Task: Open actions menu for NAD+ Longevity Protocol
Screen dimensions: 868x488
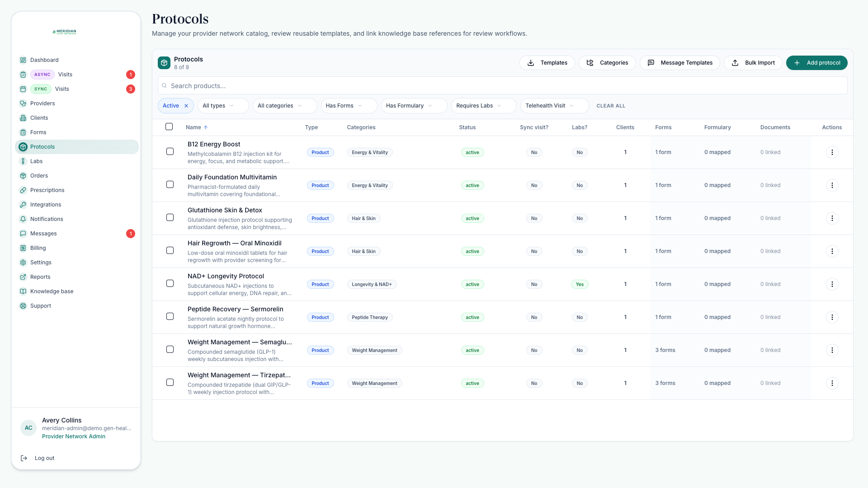Action: tap(832, 284)
